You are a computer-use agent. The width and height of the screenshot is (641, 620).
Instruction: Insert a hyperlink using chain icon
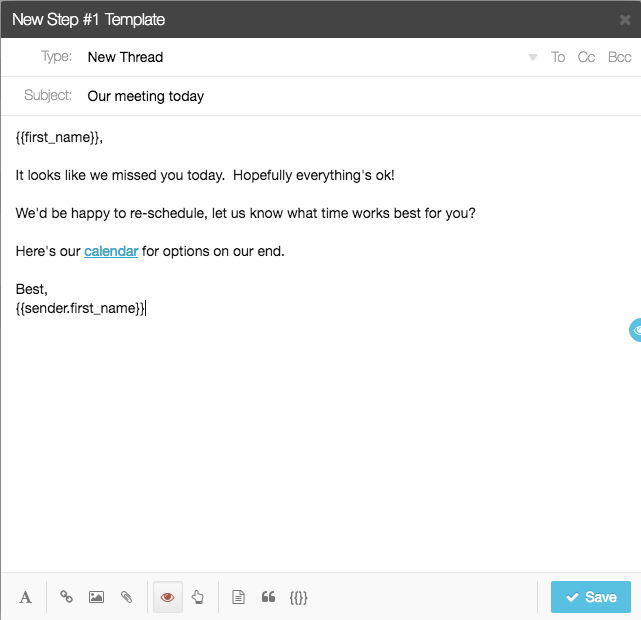pyautogui.click(x=66, y=597)
